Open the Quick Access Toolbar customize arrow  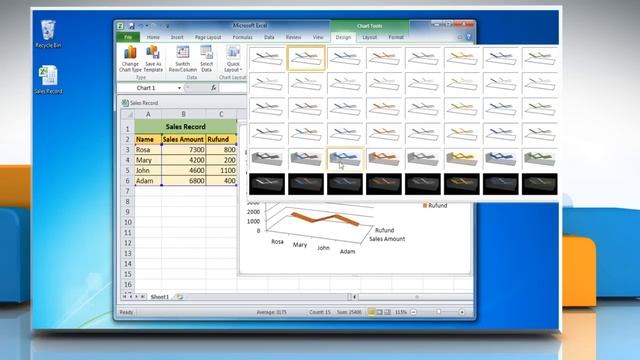168,26
